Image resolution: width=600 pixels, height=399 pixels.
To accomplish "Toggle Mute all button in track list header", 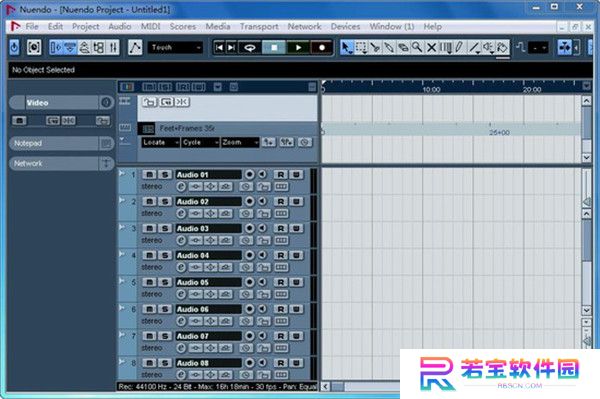I will pos(149,87).
